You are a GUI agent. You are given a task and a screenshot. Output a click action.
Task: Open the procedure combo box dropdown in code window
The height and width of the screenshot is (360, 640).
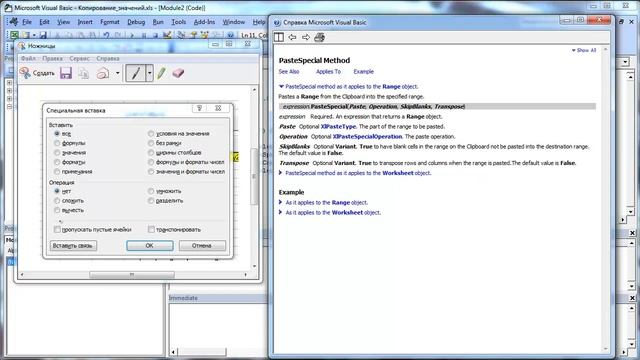[625, 62]
